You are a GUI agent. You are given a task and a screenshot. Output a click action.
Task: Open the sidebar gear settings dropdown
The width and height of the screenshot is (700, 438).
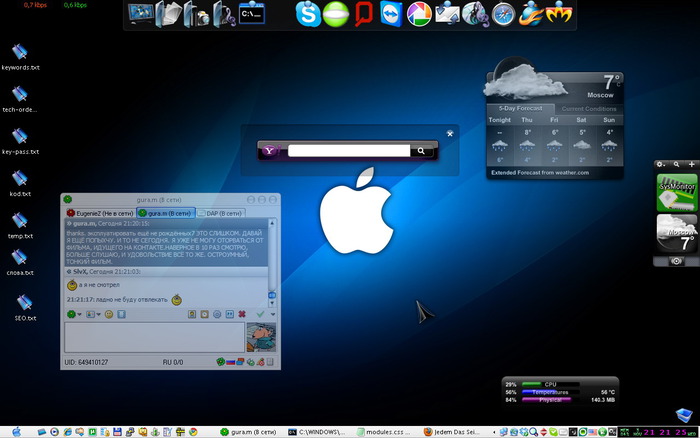point(660,164)
